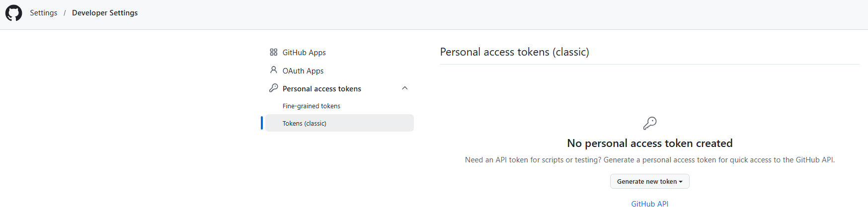This screenshot has height=218, width=868.
Task: Go to Developer Settings breadcrumb
Action: pyautogui.click(x=105, y=13)
